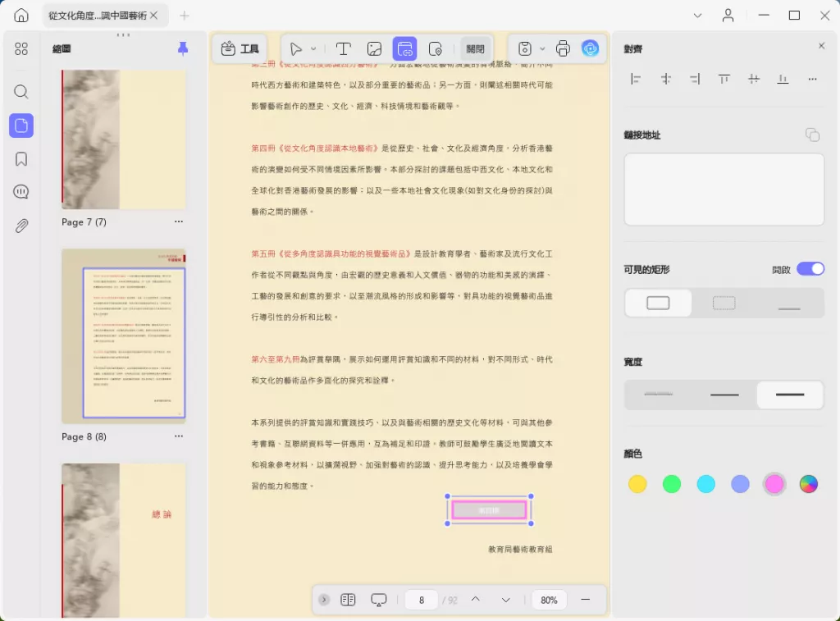840x621 pixels.
Task: Select the dashed rectangle border style
Action: [x=724, y=304]
